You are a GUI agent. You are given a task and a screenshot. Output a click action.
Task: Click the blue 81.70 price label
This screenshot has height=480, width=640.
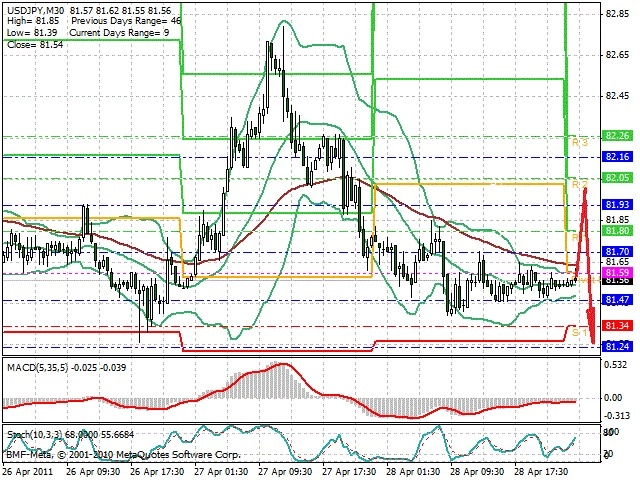(x=618, y=251)
